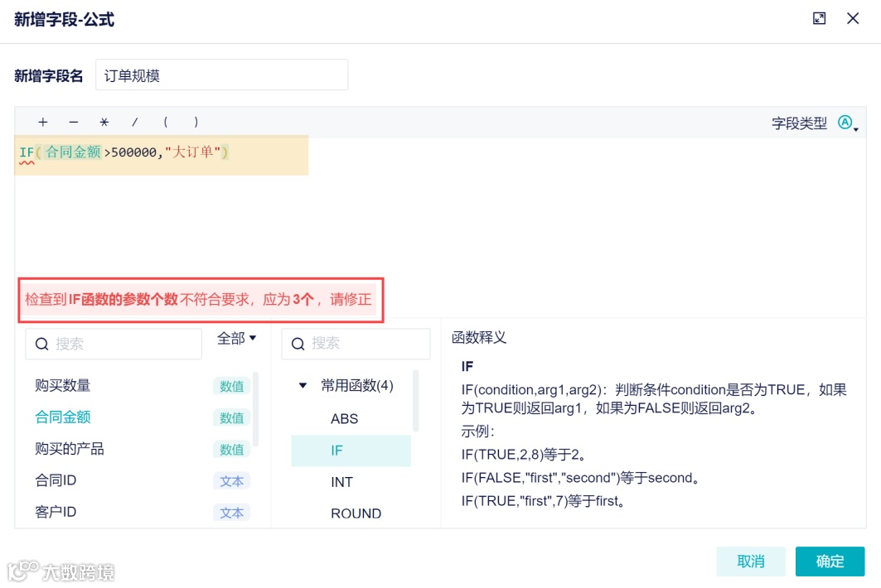Click the division operator icon
Image resolution: width=881 pixels, height=588 pixels.
pyautogui.click(x=134, y=122)
